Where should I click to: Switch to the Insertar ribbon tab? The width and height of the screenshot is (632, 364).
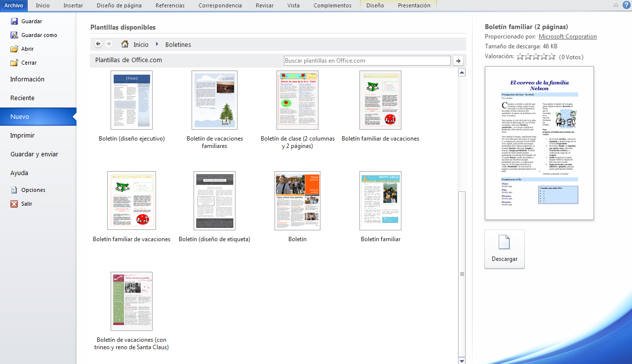[x=73, y=5]
